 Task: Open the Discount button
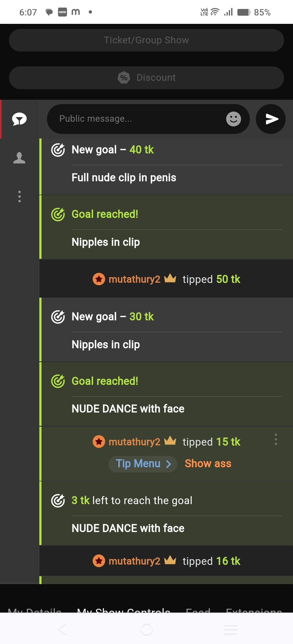point(146,78)
